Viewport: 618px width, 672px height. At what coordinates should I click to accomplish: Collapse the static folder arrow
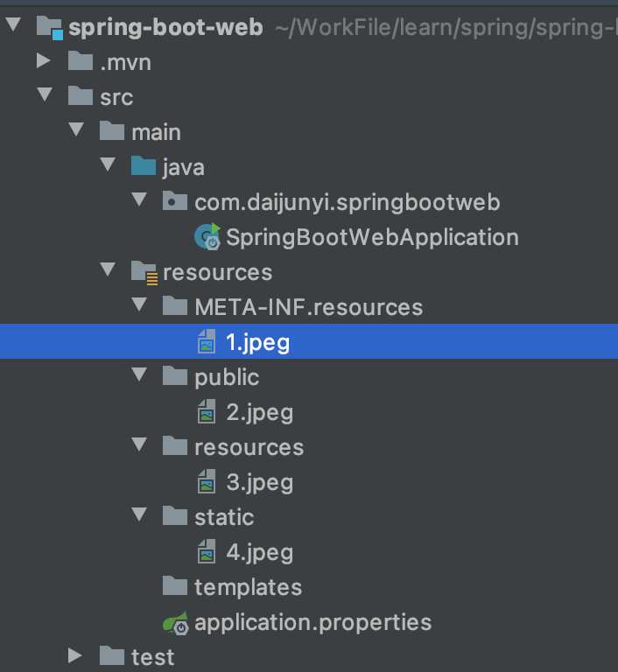coord(139,516)
